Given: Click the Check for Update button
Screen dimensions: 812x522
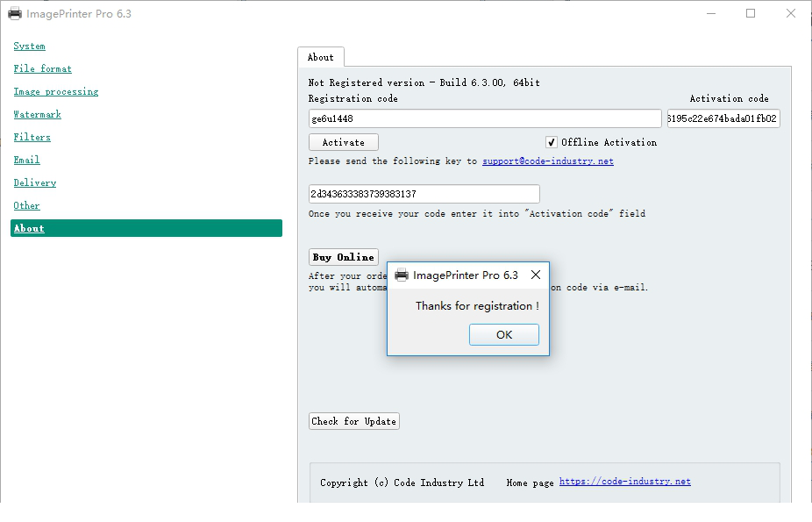Looking at the screenshot, I should 353,421.
